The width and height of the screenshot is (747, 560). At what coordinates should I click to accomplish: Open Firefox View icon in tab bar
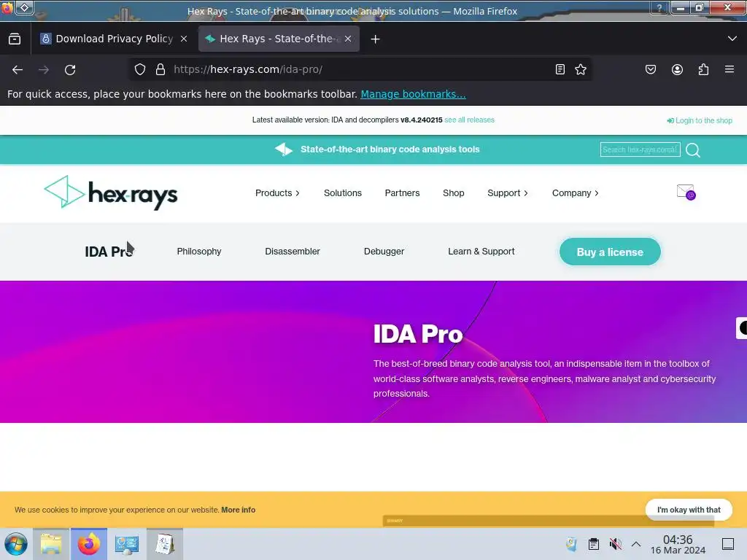(x=15, y=39)
